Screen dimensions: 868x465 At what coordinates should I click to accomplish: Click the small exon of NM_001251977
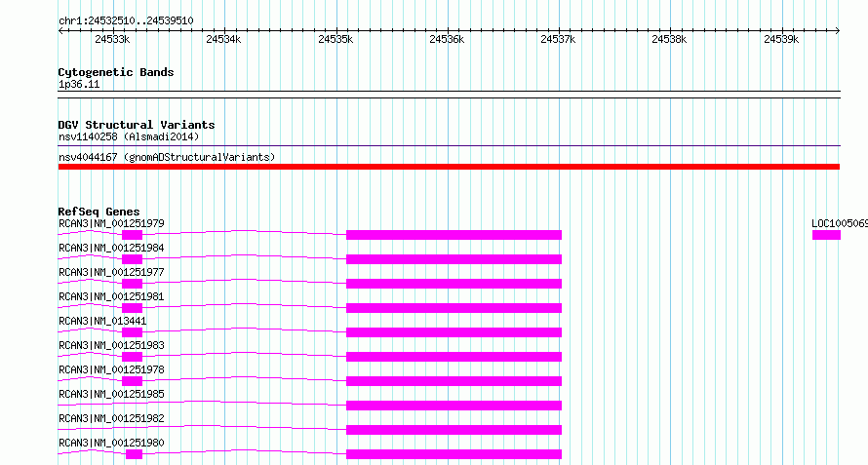tap(133, 284)
